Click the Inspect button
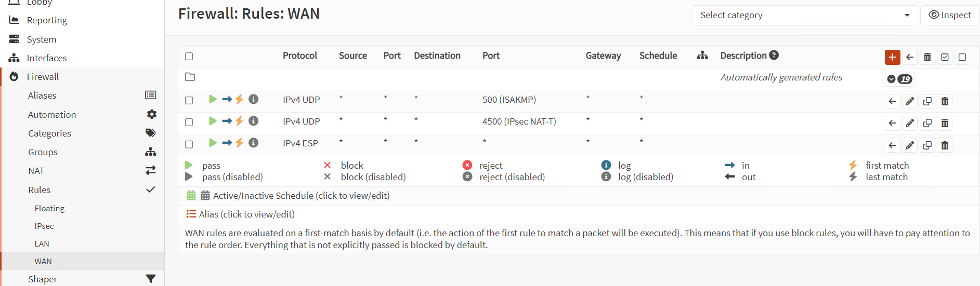The width and height of the screenshot is (980, 286). point(949,15)
